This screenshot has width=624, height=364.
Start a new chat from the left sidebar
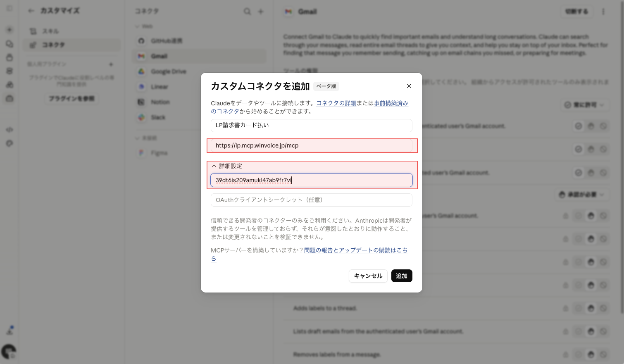click(10, 30)
